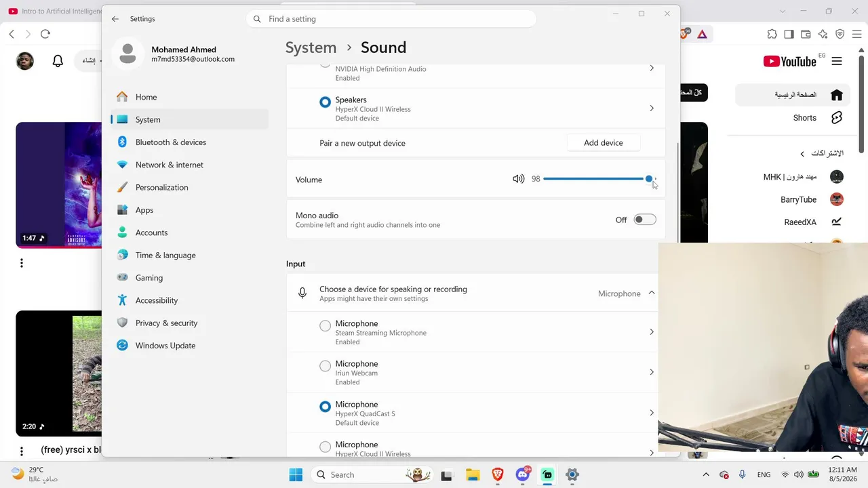868x488 pixels.
Task: Open the Brave VPN shield icon
Action: [x=840, y=34]
